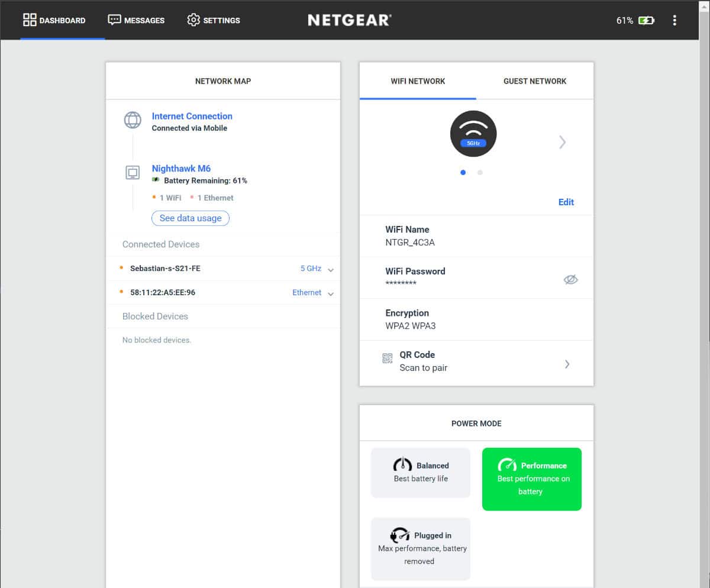Select the Balanced power mode

(x=421, y=473)
